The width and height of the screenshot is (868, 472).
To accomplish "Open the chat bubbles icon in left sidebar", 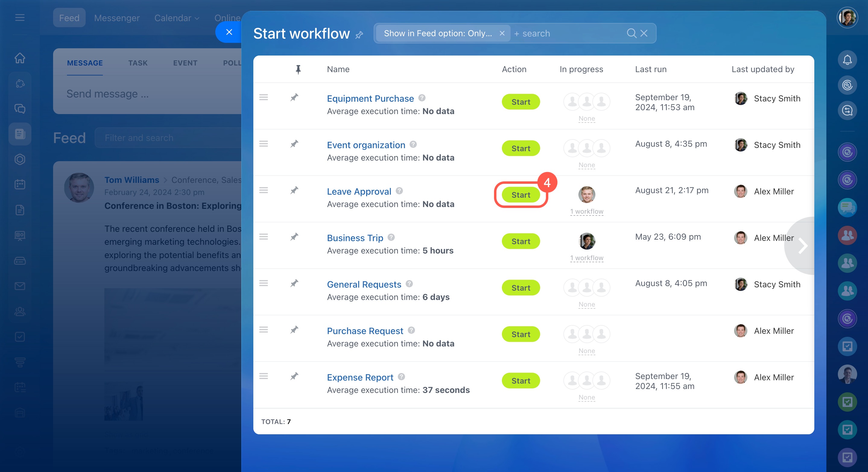I will (20, 109).
